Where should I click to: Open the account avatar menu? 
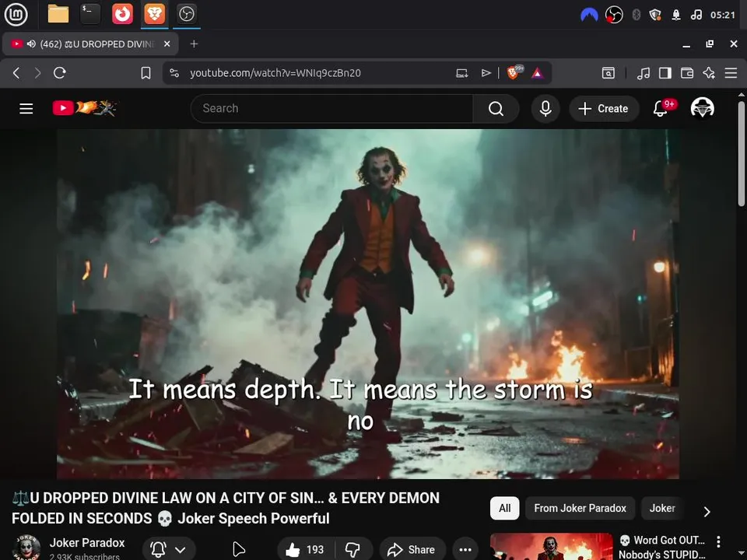point(702,108)
